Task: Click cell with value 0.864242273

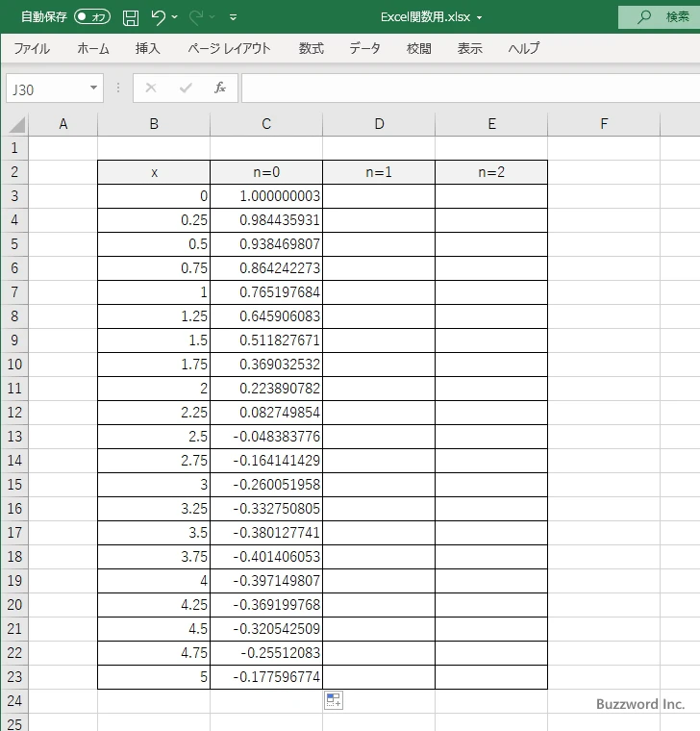Action: click(266, 268)
